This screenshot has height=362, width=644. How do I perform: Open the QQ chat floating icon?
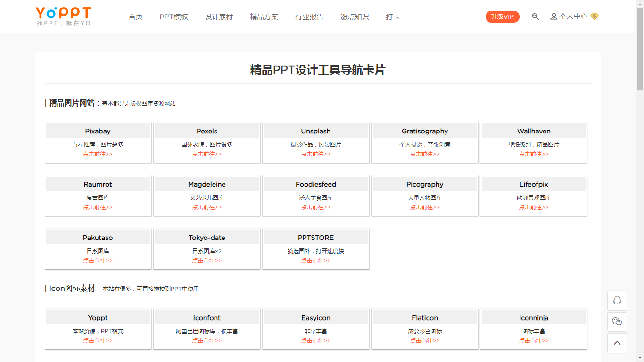617,301
